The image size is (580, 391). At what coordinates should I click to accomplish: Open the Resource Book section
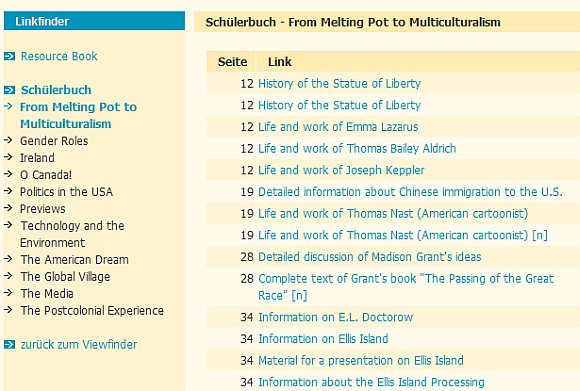(x=59, y=56)
